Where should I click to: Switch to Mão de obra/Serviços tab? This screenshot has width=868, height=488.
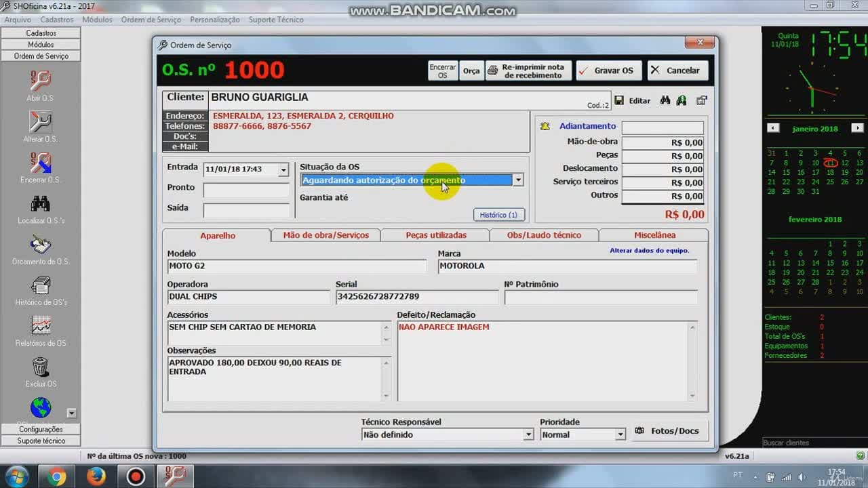pos(326,235)
